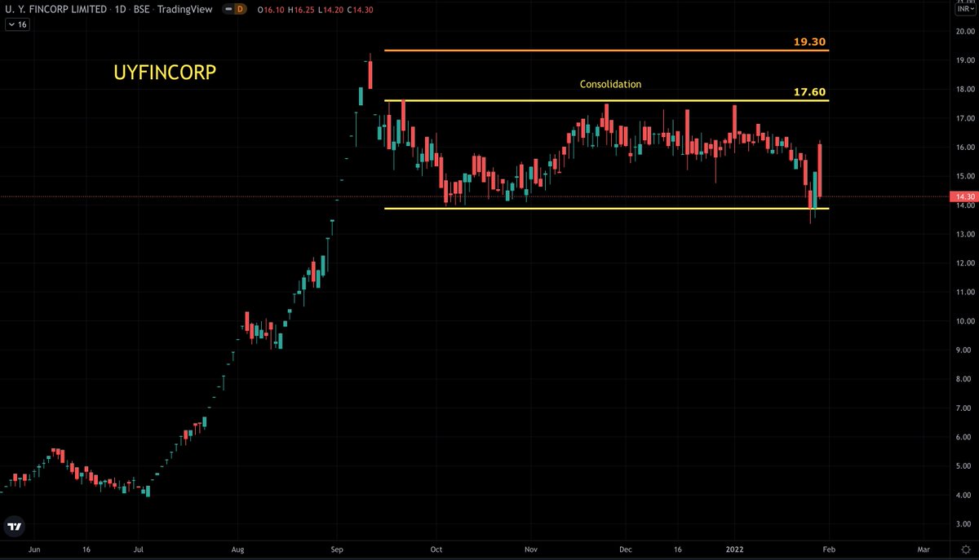Select the UYFINCORP text annotation
This screenshot has height=560, width=979.
[x=164, y=72]
